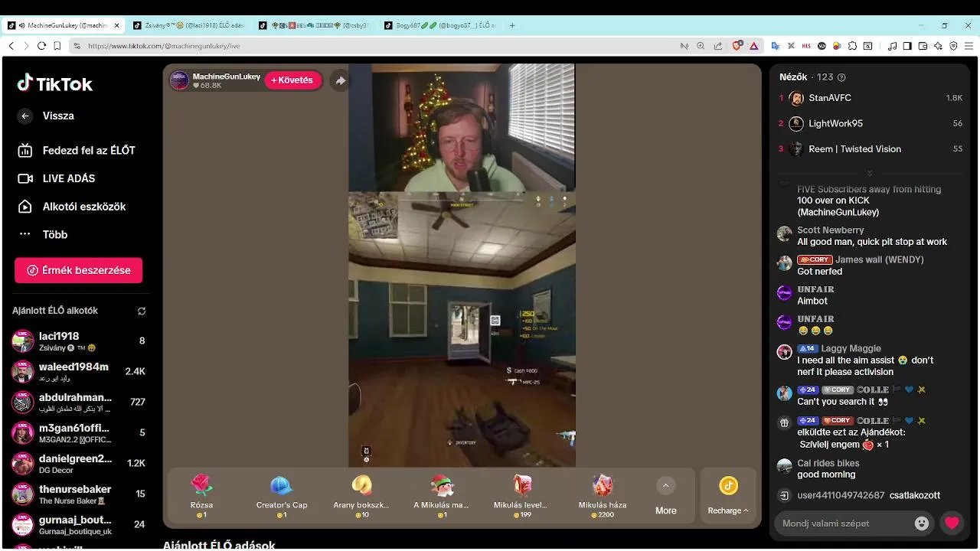Open waleed1984m live stream
This screenshot has width=980, height=551.
tap(78, 372)
